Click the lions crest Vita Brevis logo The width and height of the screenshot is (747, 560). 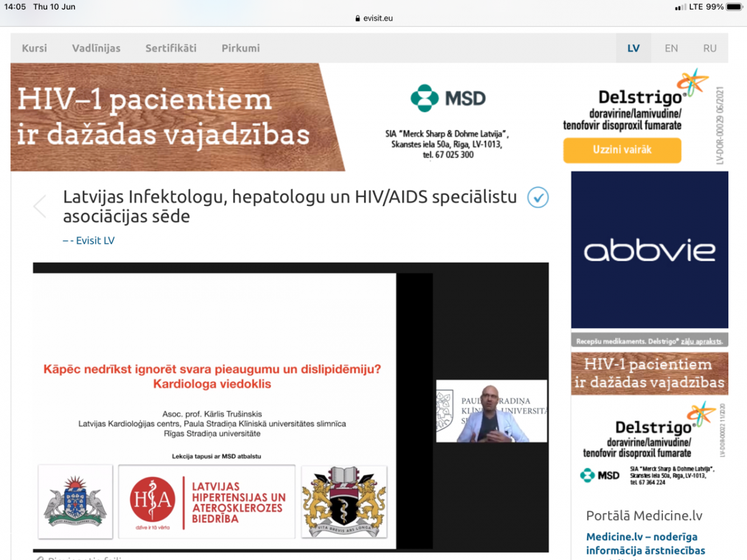pyautogui.click(x=344, y=502)
